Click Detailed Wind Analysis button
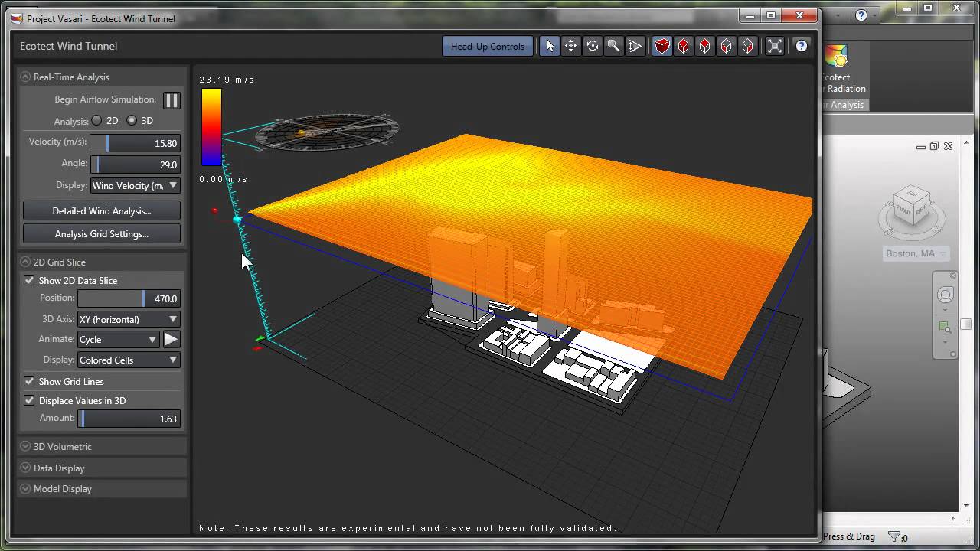Viewport: 980px width, 551px height. coord(101,210)
